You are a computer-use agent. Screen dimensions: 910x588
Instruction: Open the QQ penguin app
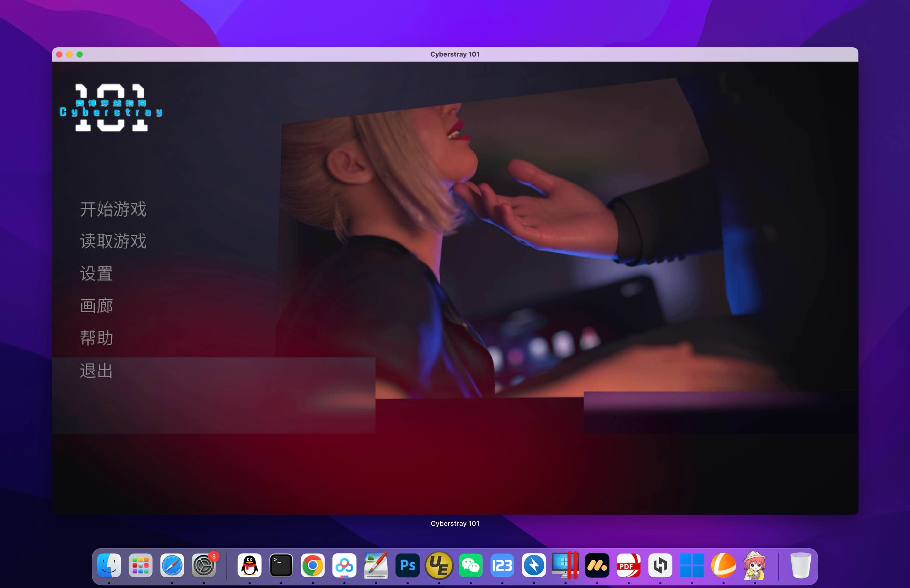(250, 565)
